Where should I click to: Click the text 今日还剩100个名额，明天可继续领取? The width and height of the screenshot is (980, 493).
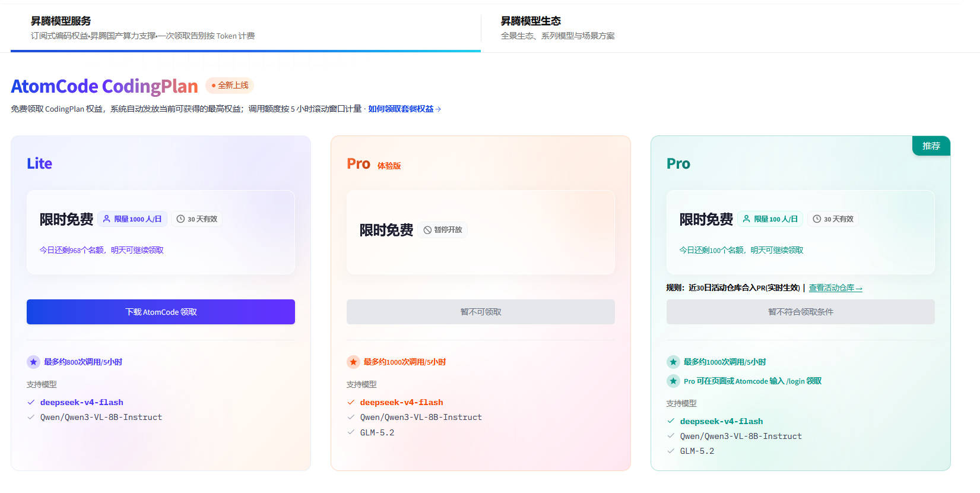[741, 250]
